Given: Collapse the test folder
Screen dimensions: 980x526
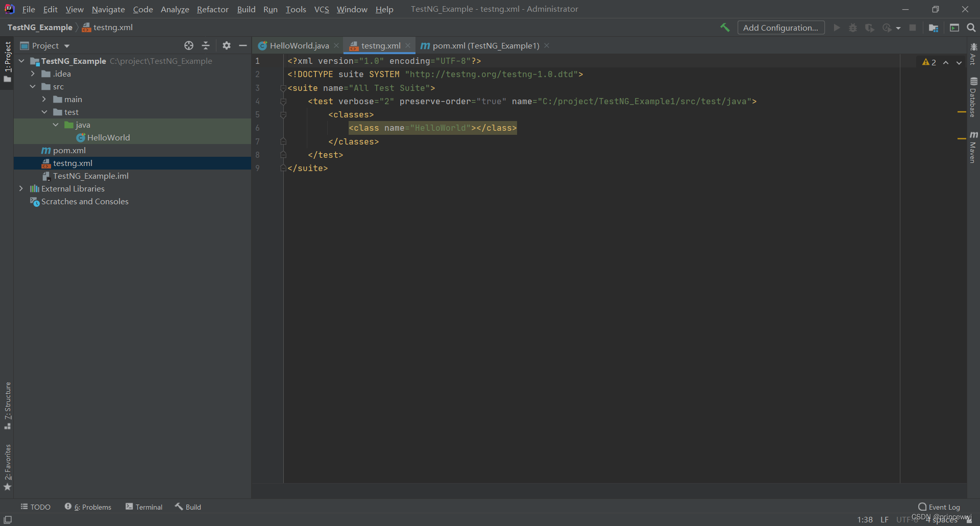Looking at the screenshot, I should tap(44, 112).
